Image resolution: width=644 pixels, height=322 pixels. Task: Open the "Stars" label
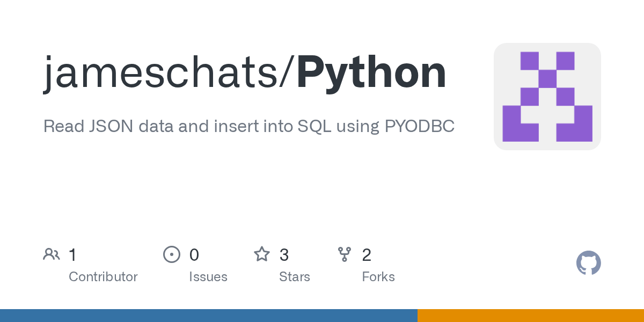pyautogui.click(x=295, y=277)
